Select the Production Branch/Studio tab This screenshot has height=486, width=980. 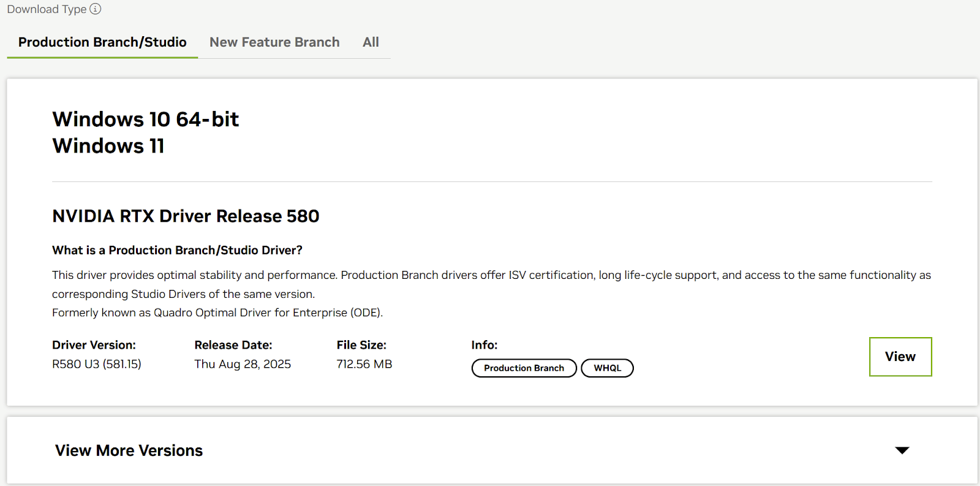coord(102,42)
